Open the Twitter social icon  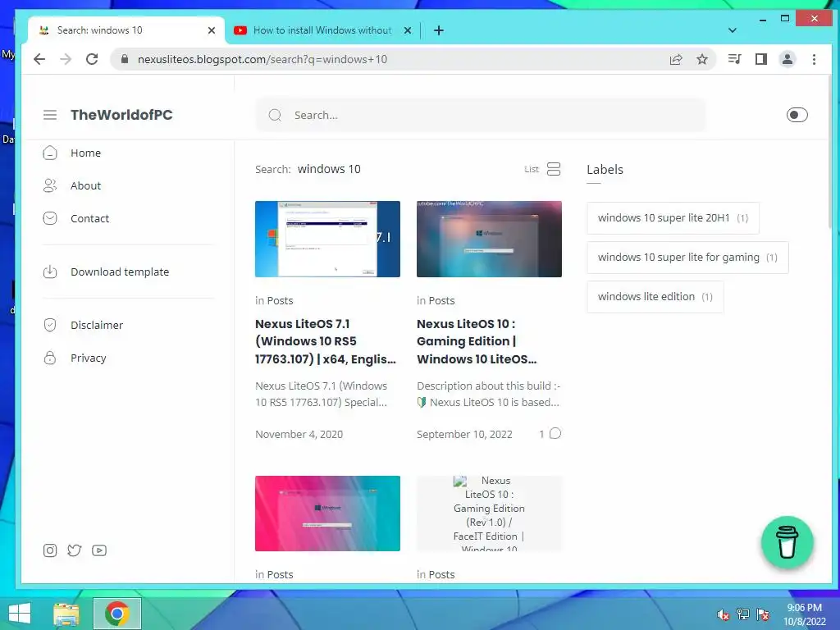pos(75,550)
